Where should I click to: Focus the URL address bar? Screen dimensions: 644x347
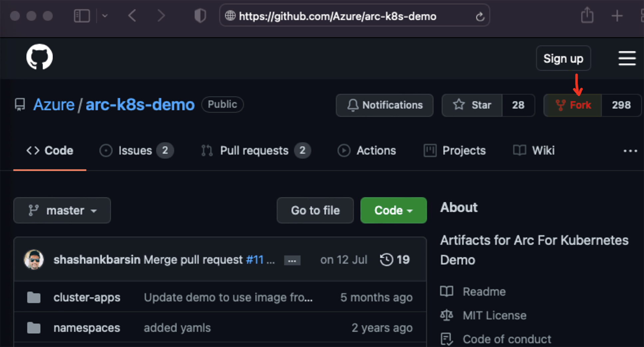tap(354, 16)
